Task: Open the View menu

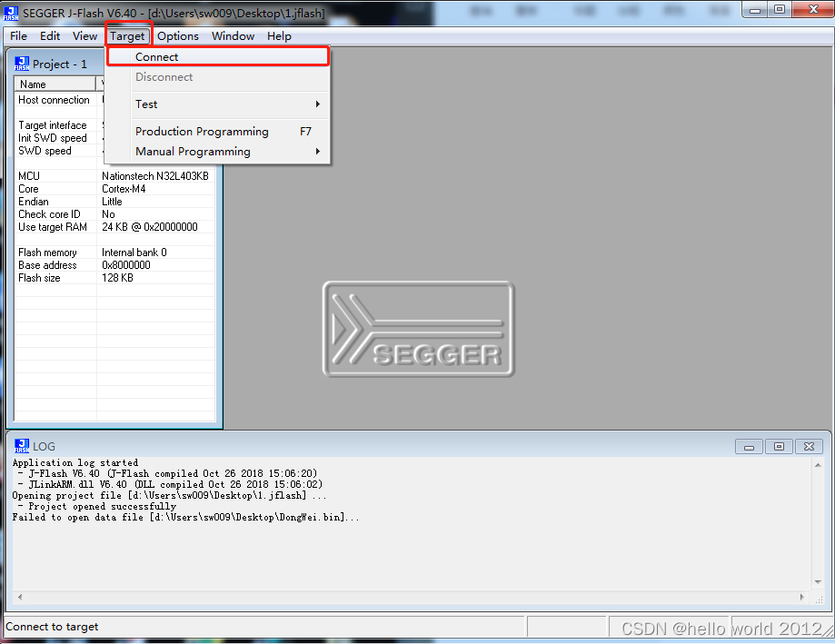Action: [84, 36]
